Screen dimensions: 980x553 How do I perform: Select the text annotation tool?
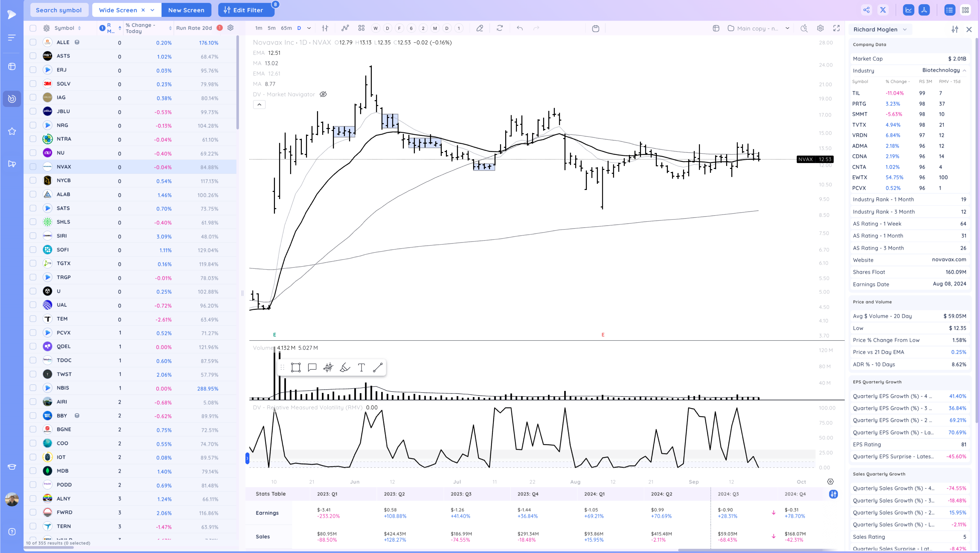[361, 367]
